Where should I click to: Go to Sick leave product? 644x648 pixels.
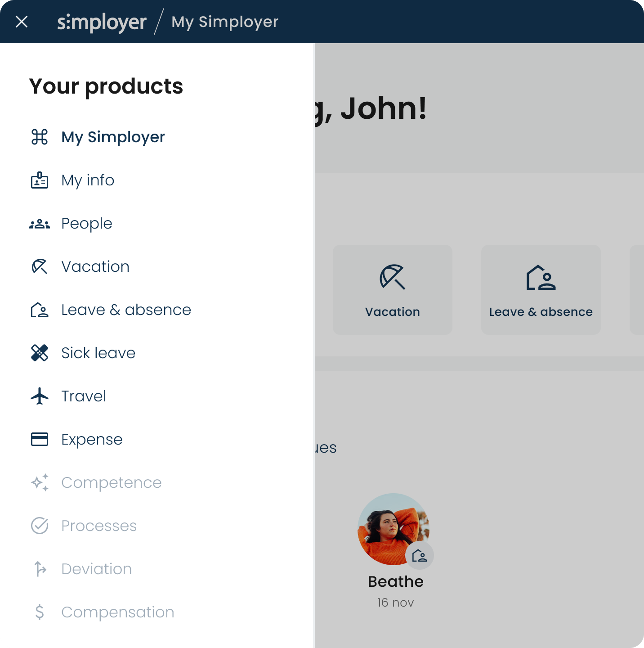[98, 353]
